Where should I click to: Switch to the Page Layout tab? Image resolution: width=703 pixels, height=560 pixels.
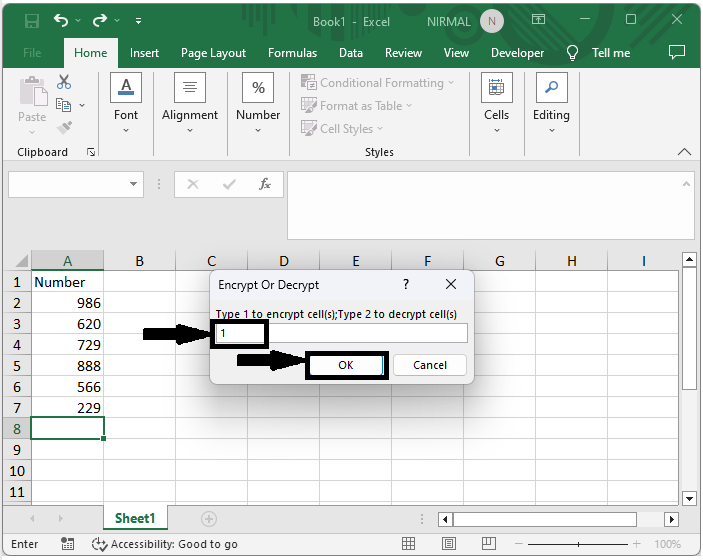click(213, 53)
